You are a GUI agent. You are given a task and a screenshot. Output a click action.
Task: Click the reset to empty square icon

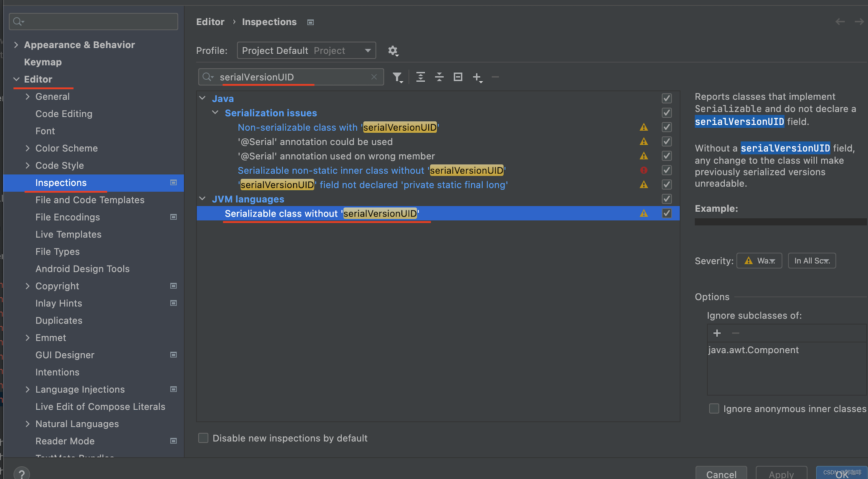[458, 77]
